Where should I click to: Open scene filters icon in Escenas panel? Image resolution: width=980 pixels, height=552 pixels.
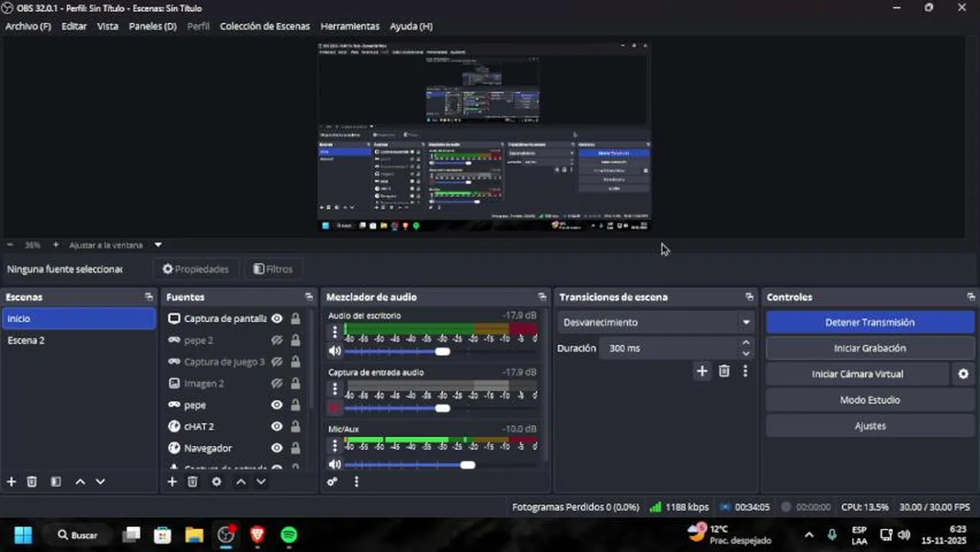pyautogui.click(x=56, y=481)
